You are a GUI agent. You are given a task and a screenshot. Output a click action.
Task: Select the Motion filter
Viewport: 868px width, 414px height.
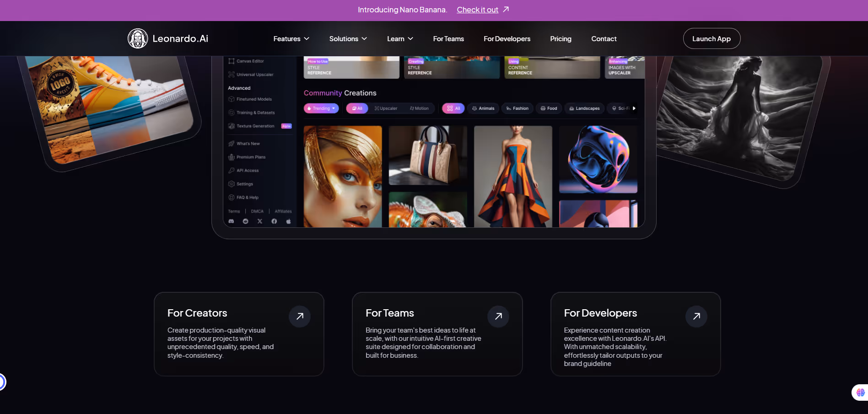(419, 108)
